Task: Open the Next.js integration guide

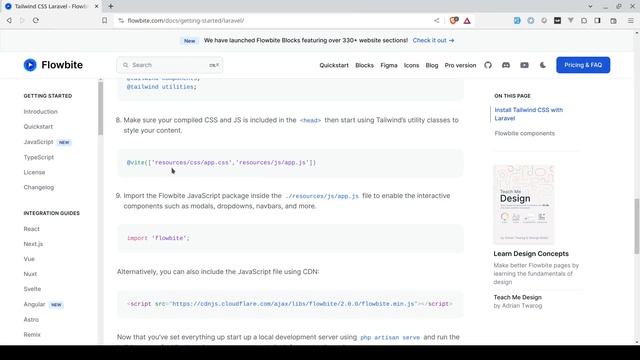Action: point(33,244)
